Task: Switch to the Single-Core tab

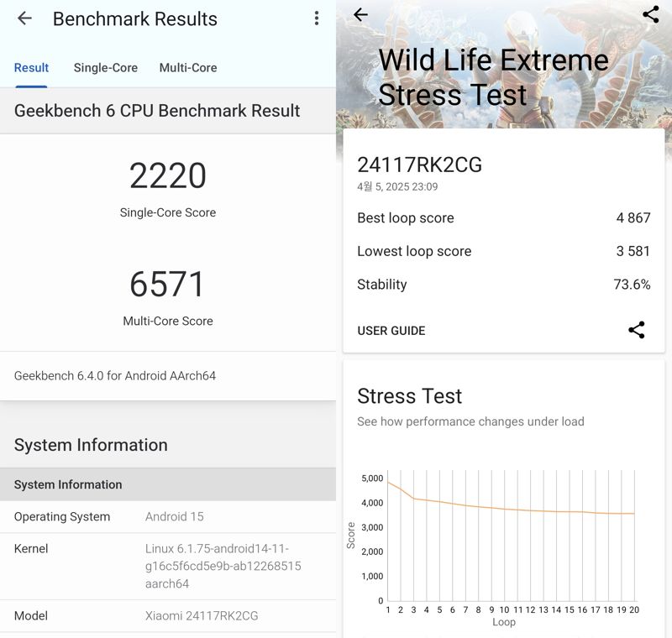Action: [105, 68]
